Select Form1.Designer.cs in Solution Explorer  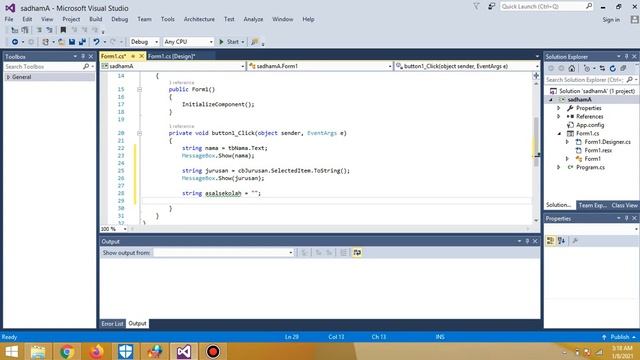point(607,142)
